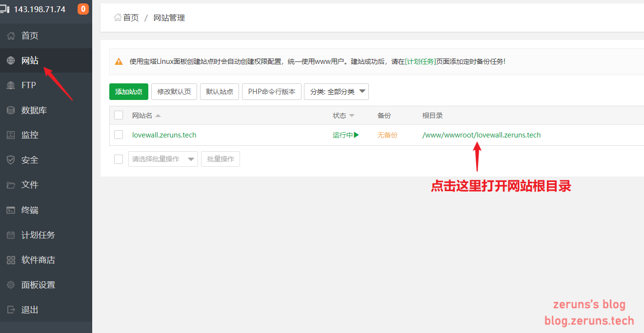
Task: Click the logout icon beside 退出
Action: coord(11,310)
